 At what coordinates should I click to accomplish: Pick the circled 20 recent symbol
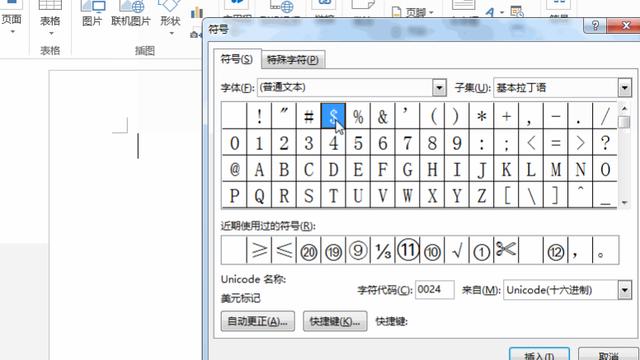click(x=309, y=250)
